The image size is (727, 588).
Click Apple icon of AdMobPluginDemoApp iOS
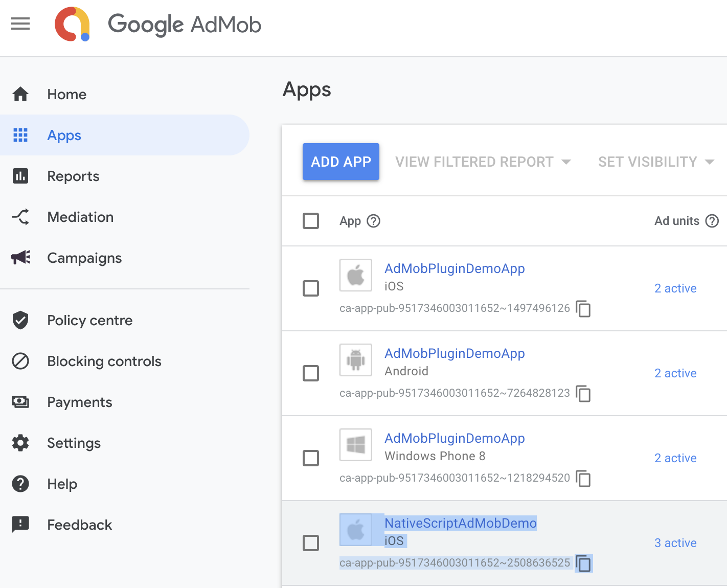click(356, 275)
